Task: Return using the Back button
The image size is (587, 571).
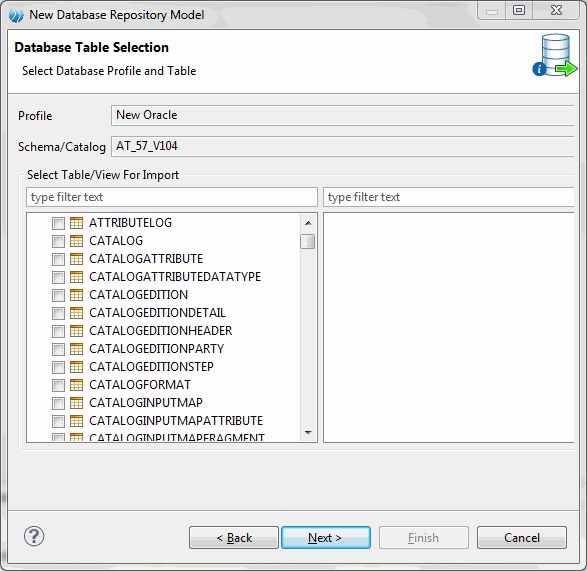Action: coord(234,538)
